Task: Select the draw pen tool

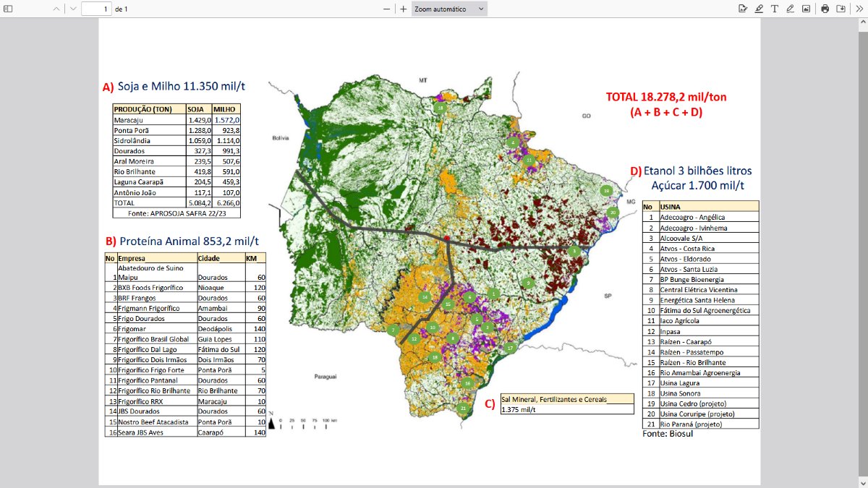Action: pos(790,9)
